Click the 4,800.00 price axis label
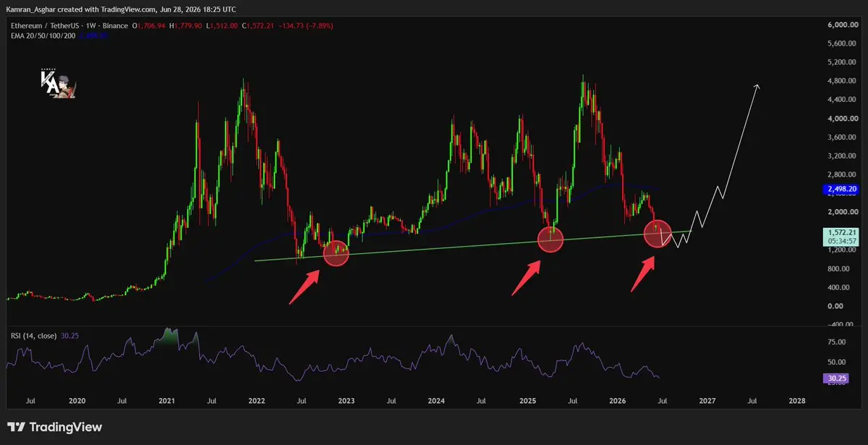 click(x=841, y=81)
